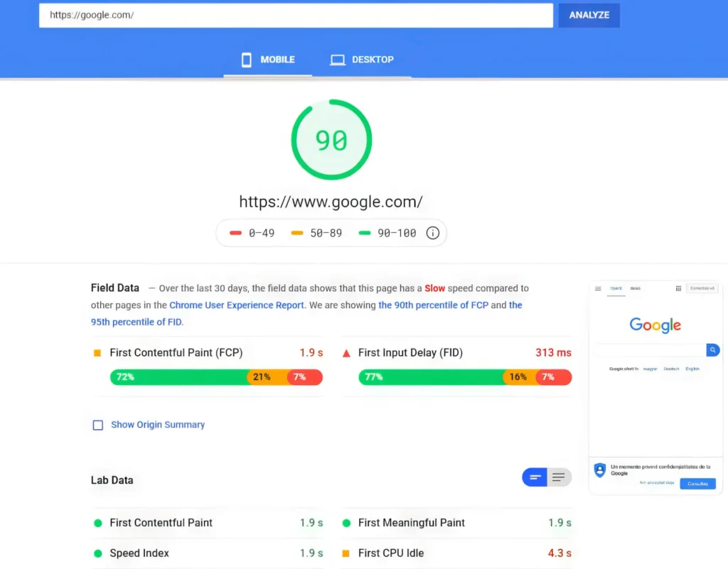The width and height of the screenshot is (728, 569).
Task: Click the ANALYZE button
Action: coord(589,16)
